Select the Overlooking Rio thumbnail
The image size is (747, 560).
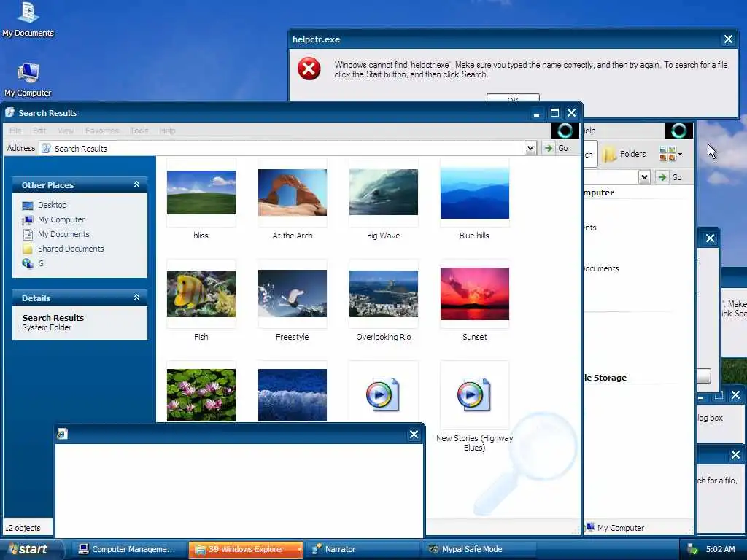pyautogui.click(x=384, y=294)
